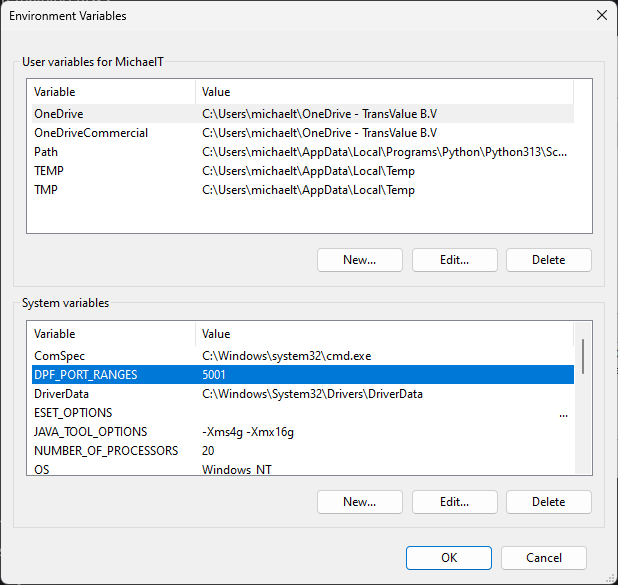Confirm changes with the OK button
Image resolution: width=618 pixels, height=585 pixels.
(449, 558)
